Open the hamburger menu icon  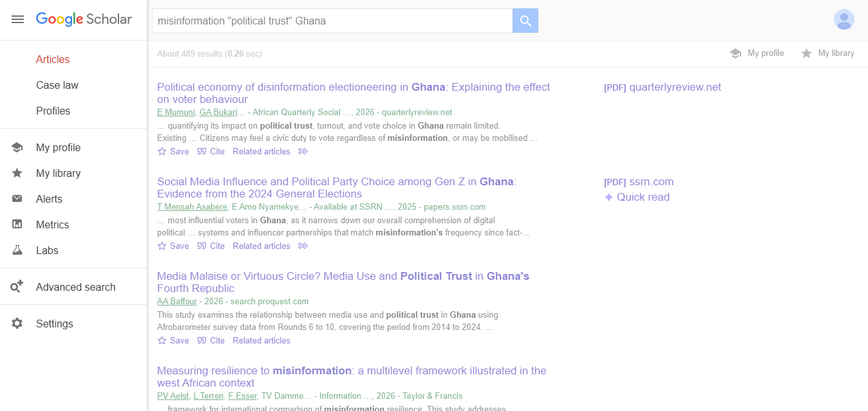click(18, 19)
